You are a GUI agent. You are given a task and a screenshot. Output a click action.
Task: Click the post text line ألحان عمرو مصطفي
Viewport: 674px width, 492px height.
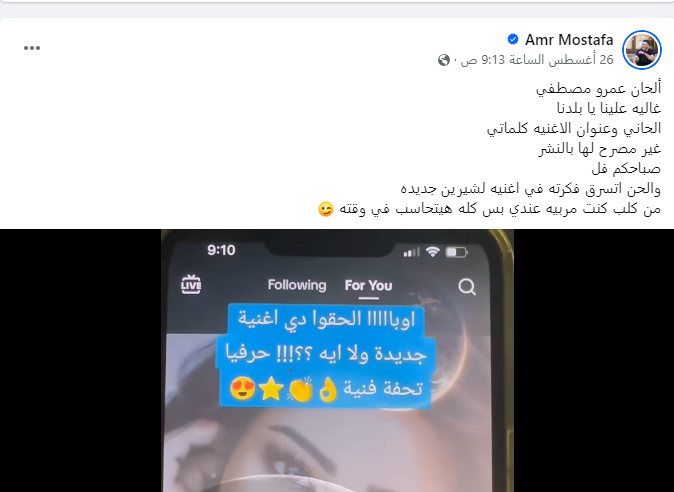click(x=598, y=89)
